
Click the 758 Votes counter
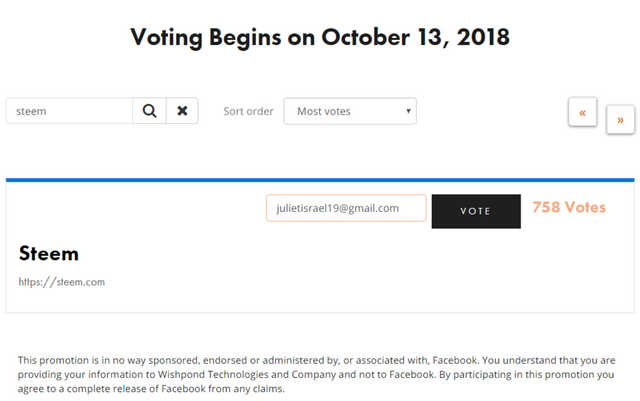pos(569,207)
